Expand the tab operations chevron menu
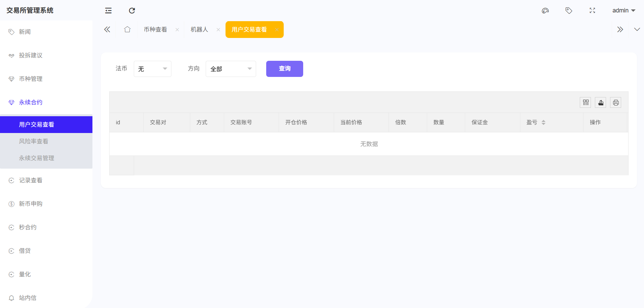 [637, 30]
